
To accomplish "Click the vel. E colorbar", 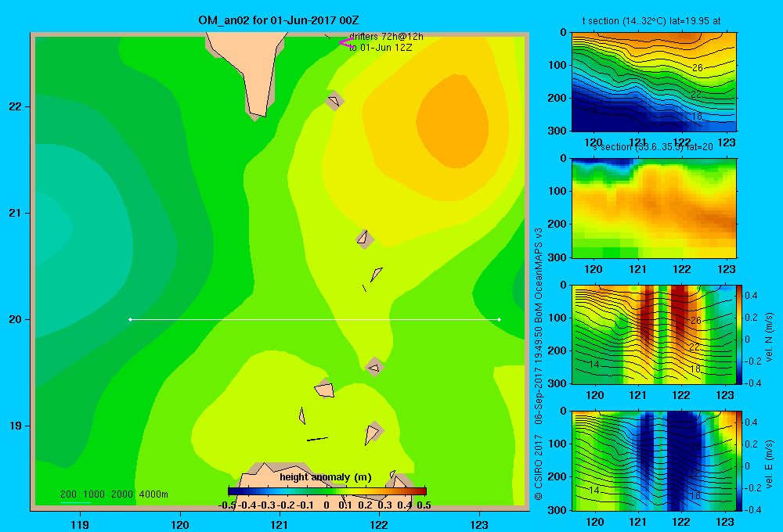I will click(740, 461).
